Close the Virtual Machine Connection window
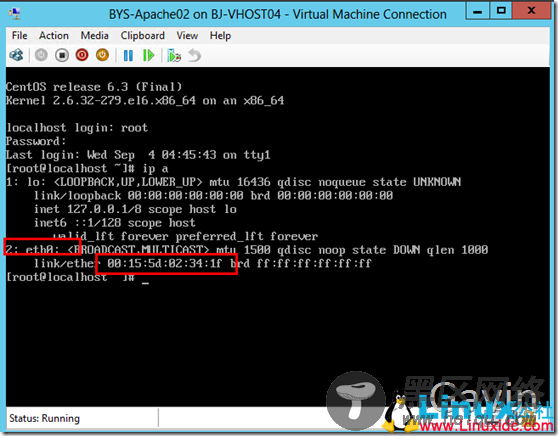The image size is (558, 436). tap(532, 11)
